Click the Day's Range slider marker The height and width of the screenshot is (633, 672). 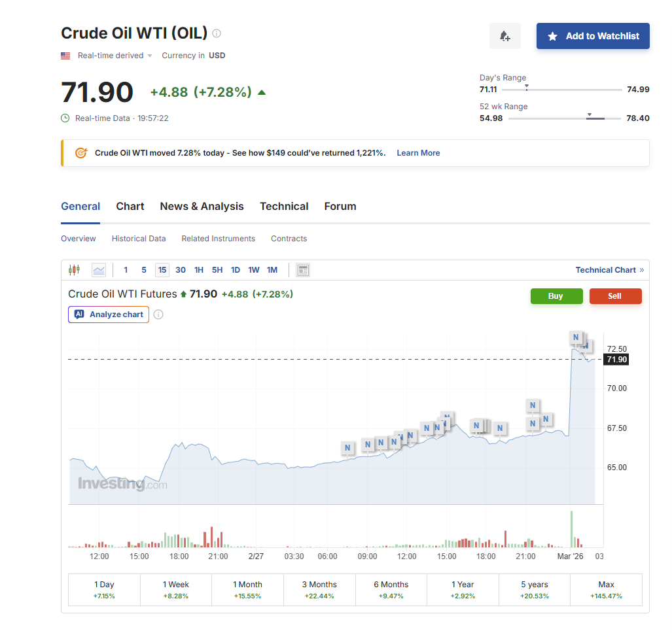point(527,88)
